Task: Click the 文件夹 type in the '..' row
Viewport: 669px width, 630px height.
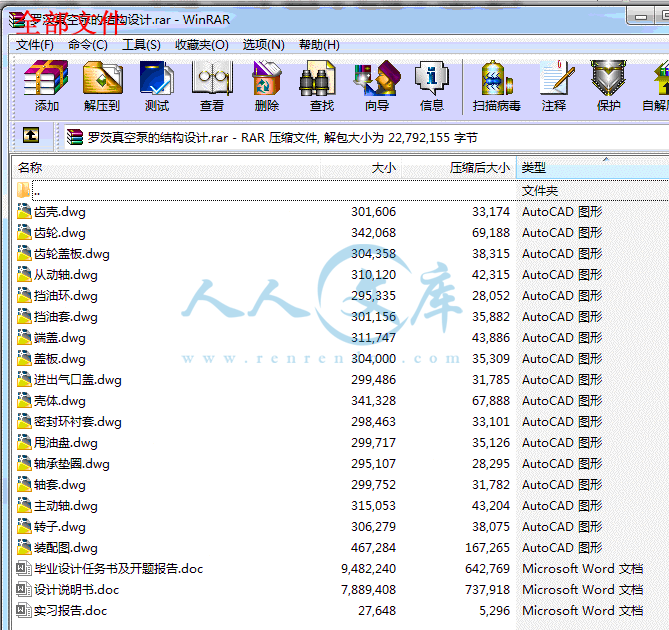Action: [540, 190]
